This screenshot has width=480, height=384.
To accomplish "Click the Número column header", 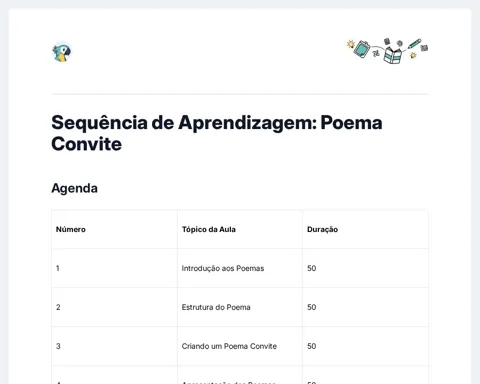I will pos(71,229).
